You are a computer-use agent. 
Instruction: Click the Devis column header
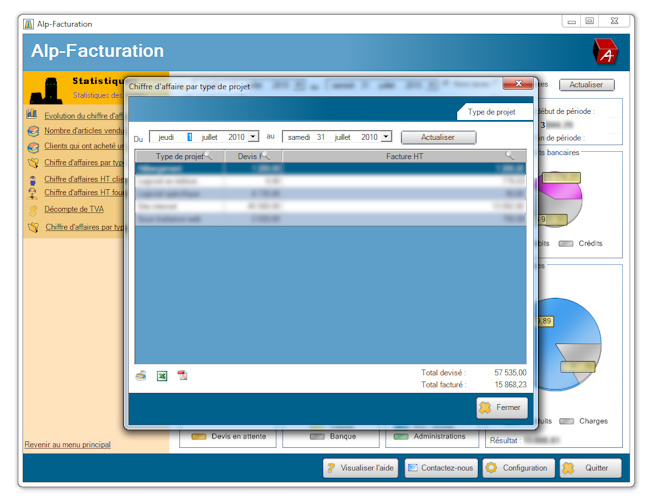(x=246, y=156)
